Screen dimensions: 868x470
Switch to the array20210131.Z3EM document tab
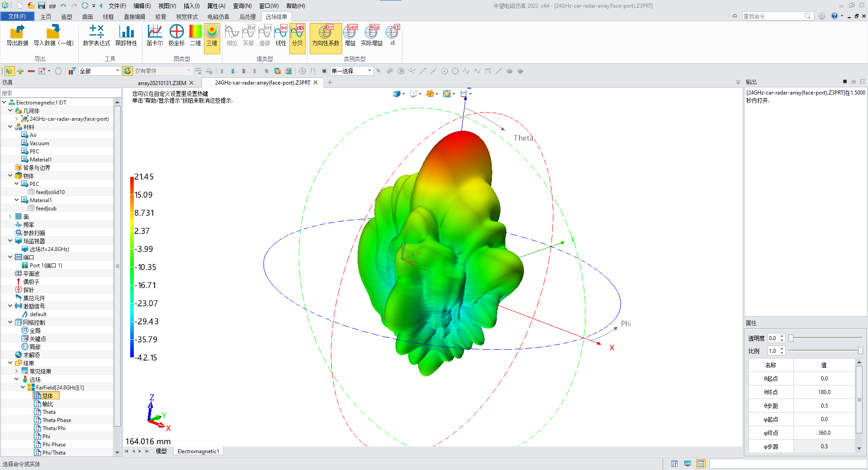pos(162,83)
